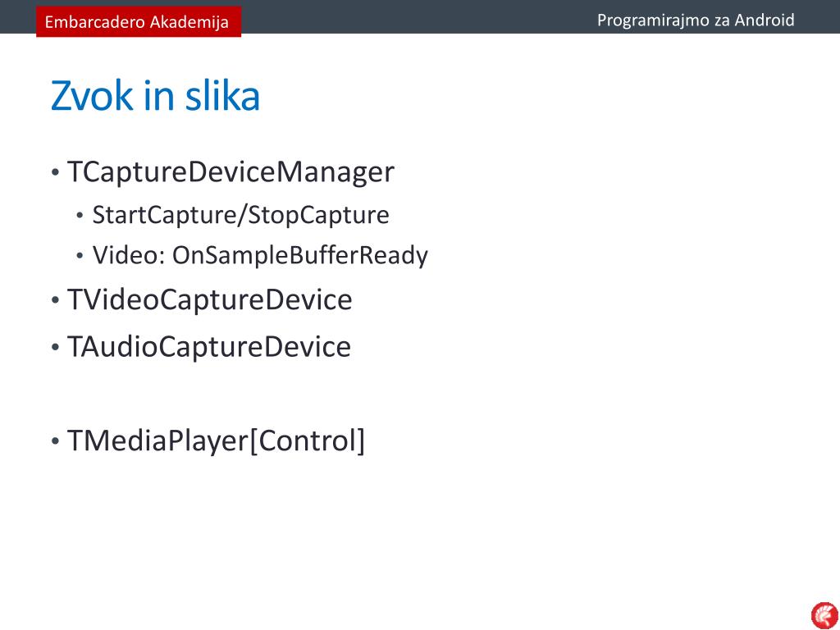Viewport: 840px width, 630px height.
Task: Click the StartCapture word in sub-bullet
Action: 164,216
